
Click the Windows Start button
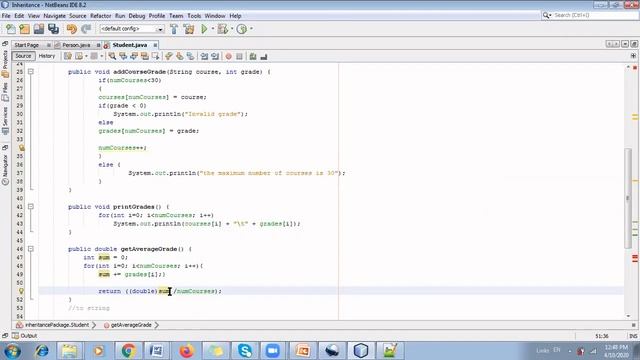pyautogui.click(x=12, y=351)
